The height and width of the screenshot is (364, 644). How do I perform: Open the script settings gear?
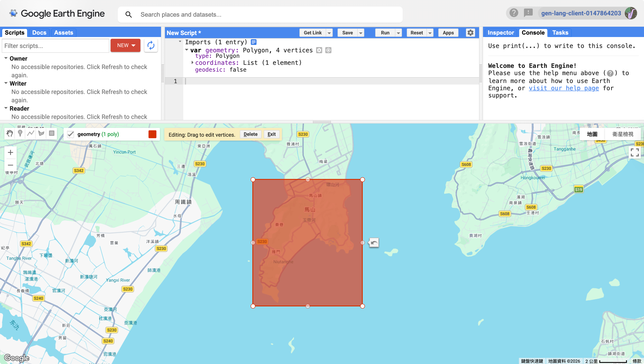(x=470, y=33)
